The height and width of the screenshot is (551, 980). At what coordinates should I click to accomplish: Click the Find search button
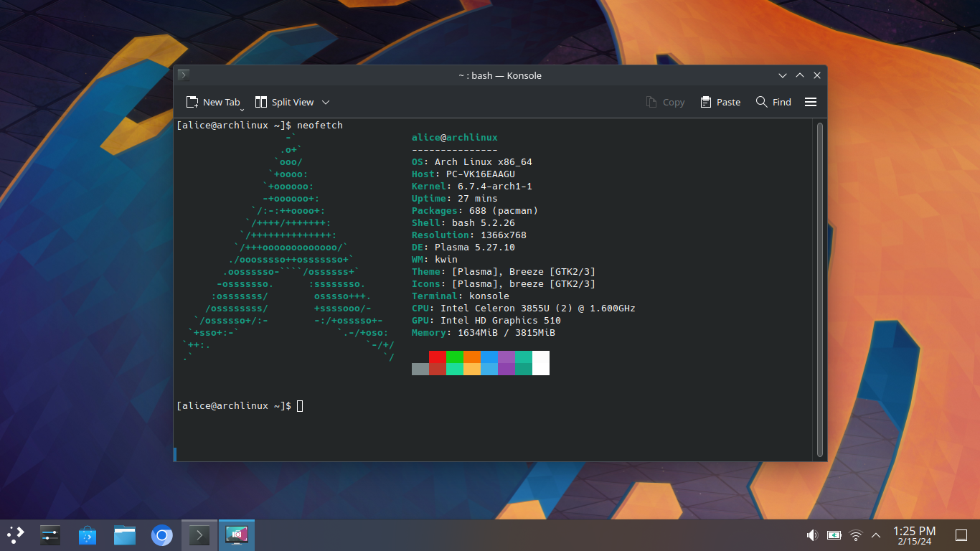click(773, 102)
